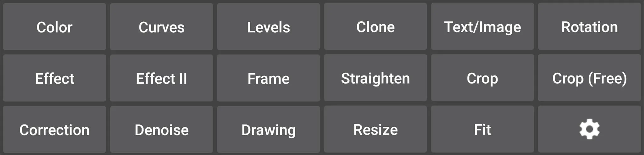Open the Effect filters
The height and width of the screenshot is (155, 644).
[x=54, y=78]
